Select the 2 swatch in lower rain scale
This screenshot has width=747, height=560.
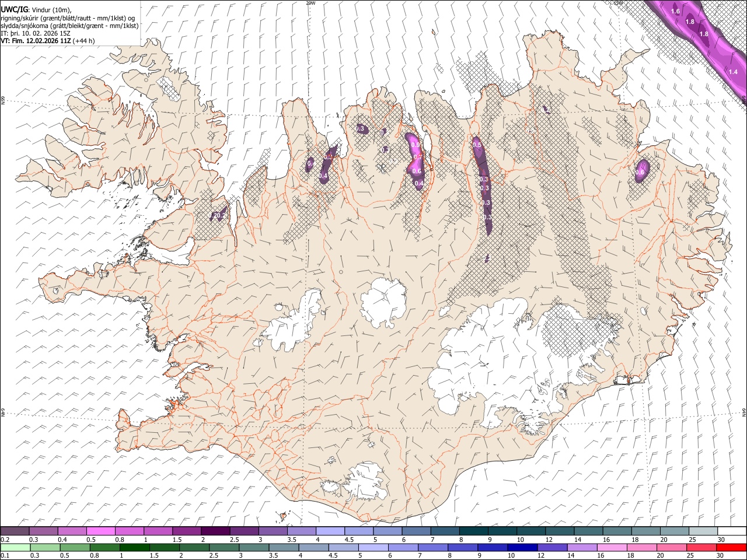coord(194,547)
